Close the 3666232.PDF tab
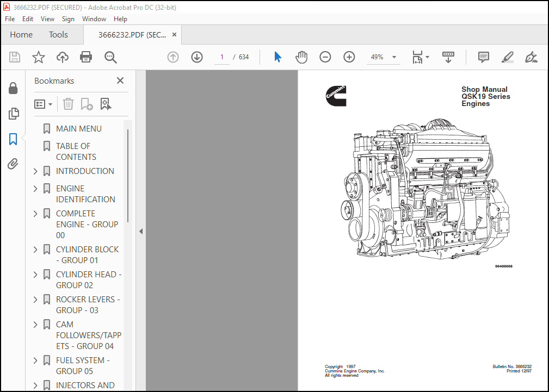Image resolution: width=549 pixels, height=392 pixels. click(174, 35)
